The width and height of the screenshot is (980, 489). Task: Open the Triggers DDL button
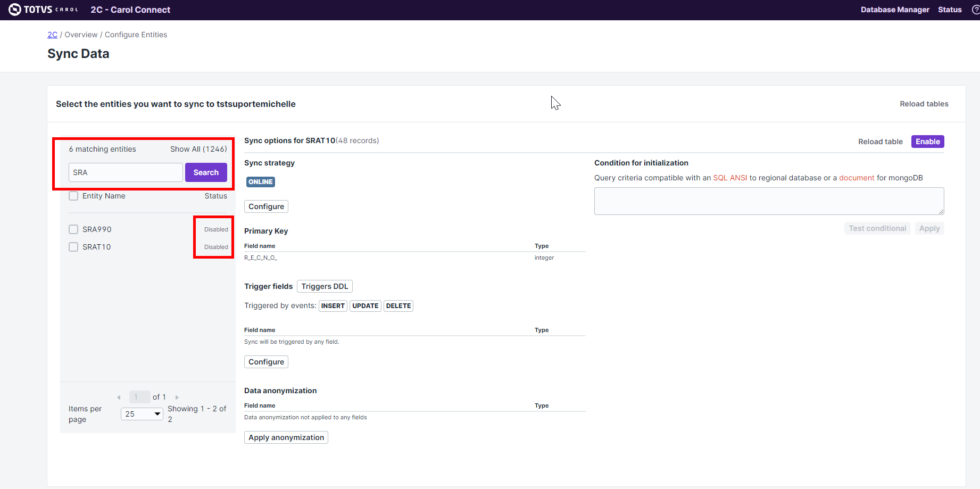coord(325,286)
